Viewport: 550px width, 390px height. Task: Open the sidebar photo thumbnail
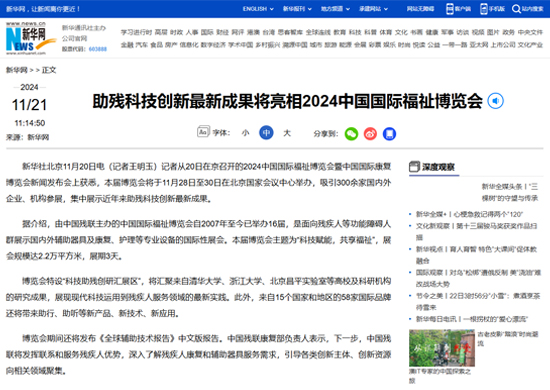point(442,348)
